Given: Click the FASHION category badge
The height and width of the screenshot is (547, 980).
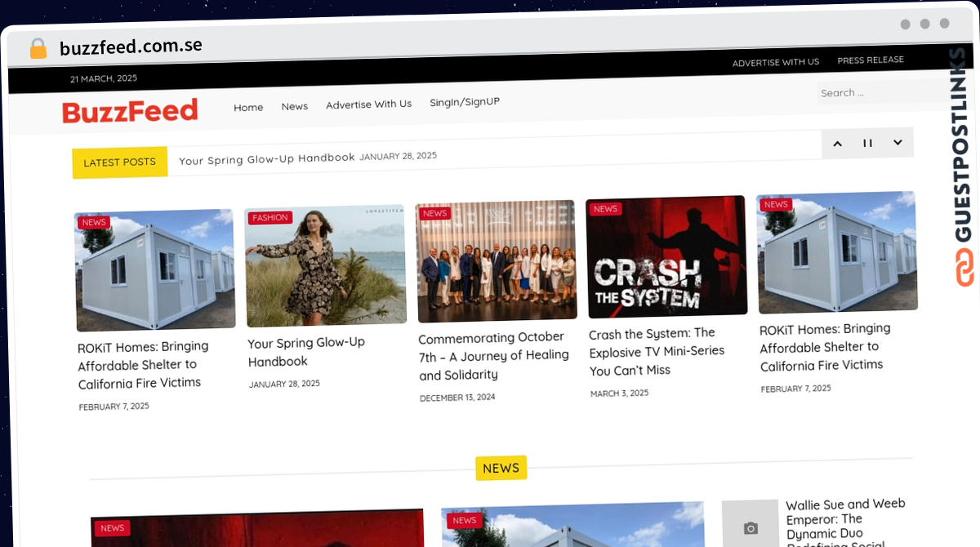Looking at the screenshot, I should (x=270, y=218).
